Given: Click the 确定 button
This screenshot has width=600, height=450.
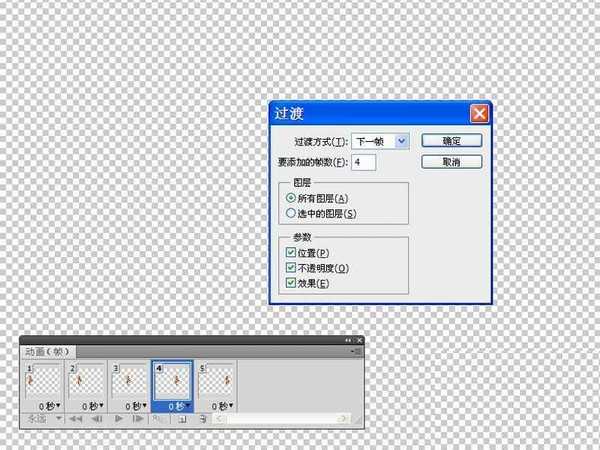Looking at the screenshot, I should 452,141.
